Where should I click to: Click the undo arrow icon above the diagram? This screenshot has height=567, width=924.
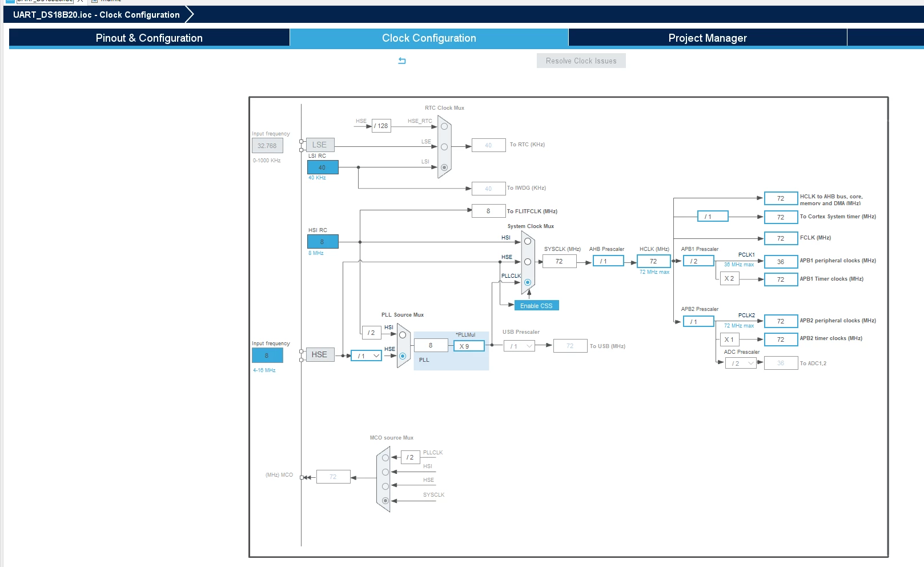tap(402, 61)
